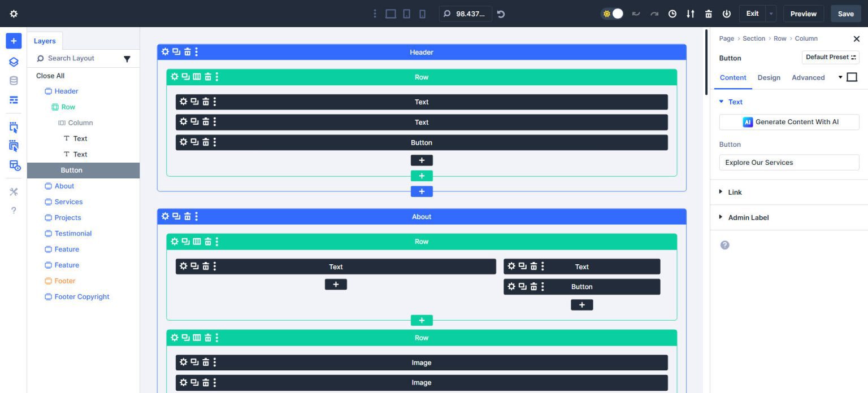868x393 pixels.
Task: Expand the Admin Label group
Action: (744, 217)
